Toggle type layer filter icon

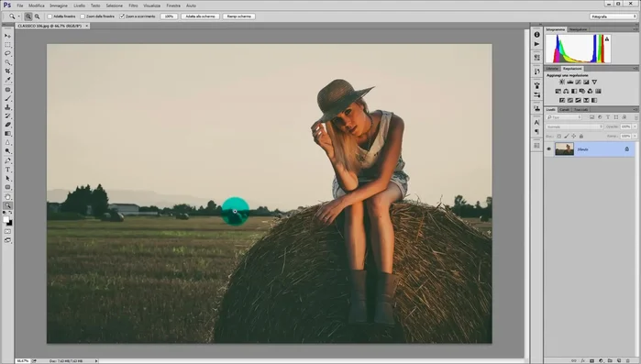pyautogui.click(x=608, y=117)
